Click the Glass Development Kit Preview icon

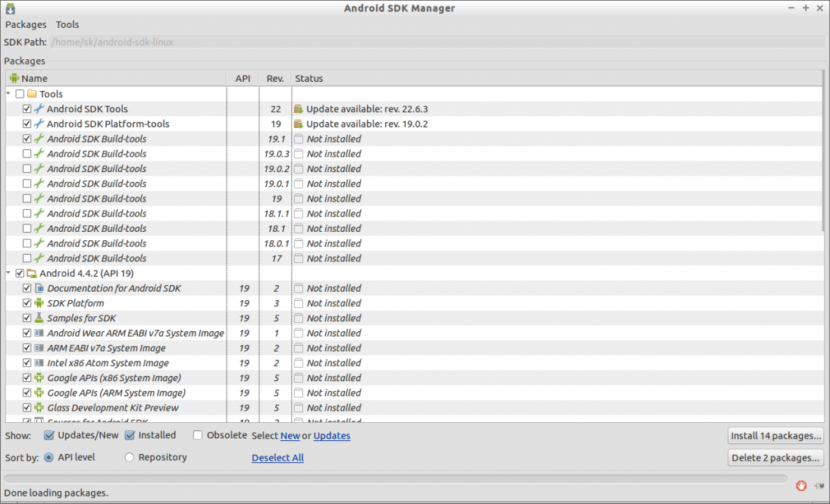39,409
